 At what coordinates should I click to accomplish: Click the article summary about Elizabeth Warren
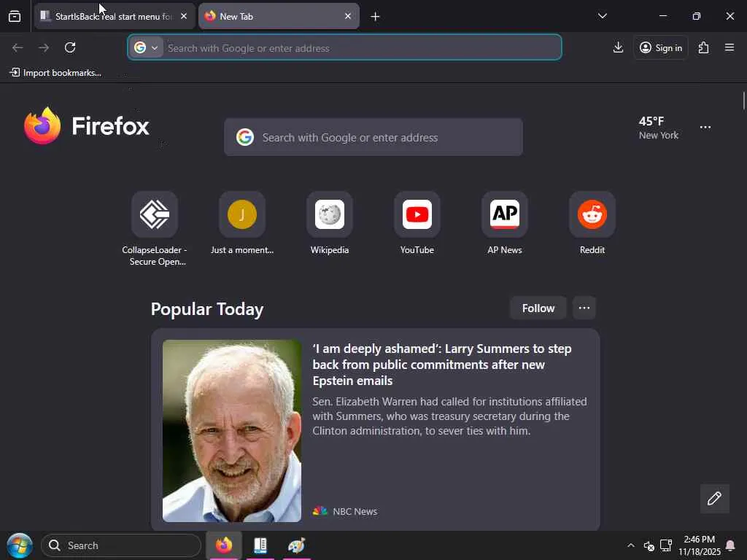point(449,416)
